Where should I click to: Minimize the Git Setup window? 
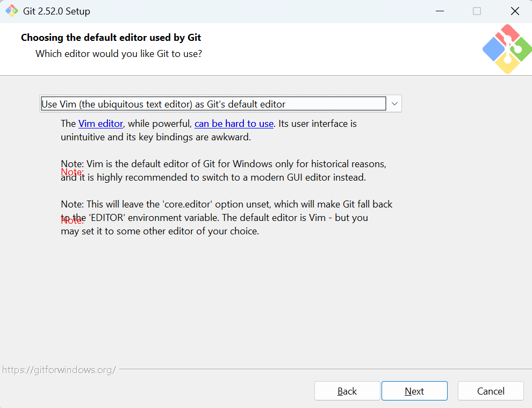click(x=440, y=11)
